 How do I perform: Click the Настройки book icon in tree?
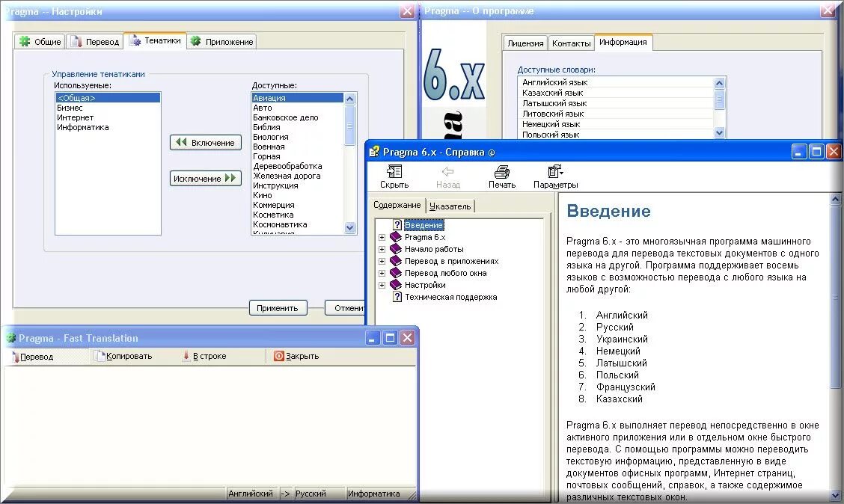[x=396, y=285]
